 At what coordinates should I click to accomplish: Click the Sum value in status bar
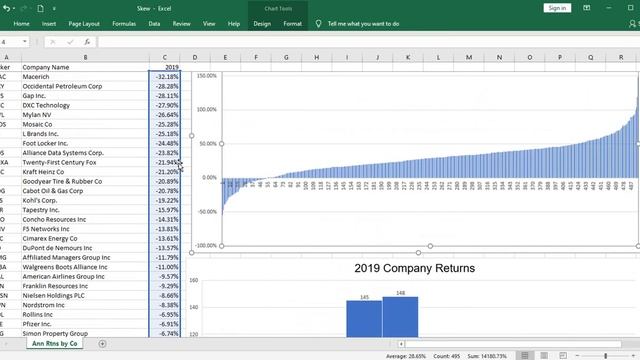487,356
